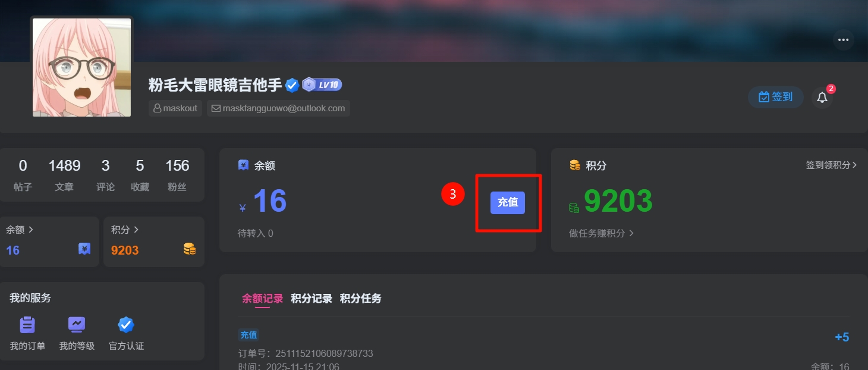Click the blue verified checkmark badge
Image resolution: width=868 pixels, height=370 pixels.
coord(292,85)
